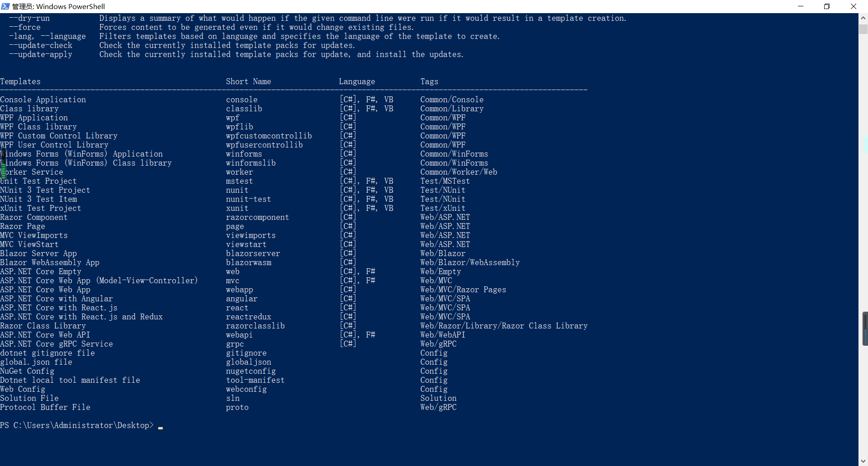Screen dimensions: 868x466
Task: Click the 'Web/WebAPI' tag
Action: click(443, 335)
